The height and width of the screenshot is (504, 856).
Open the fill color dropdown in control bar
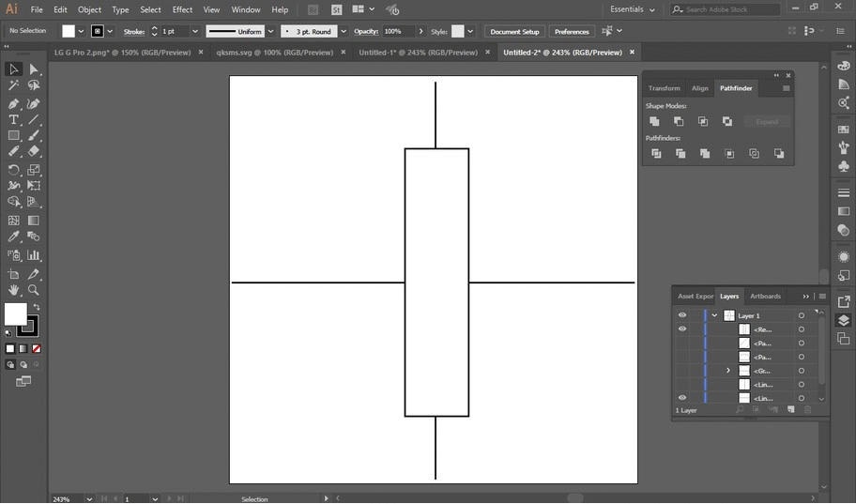81,31
